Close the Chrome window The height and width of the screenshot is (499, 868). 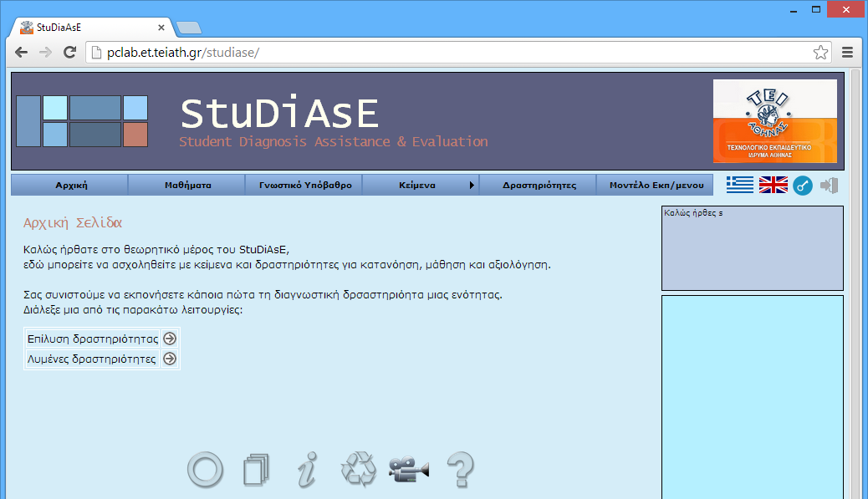tap(846, 9)
